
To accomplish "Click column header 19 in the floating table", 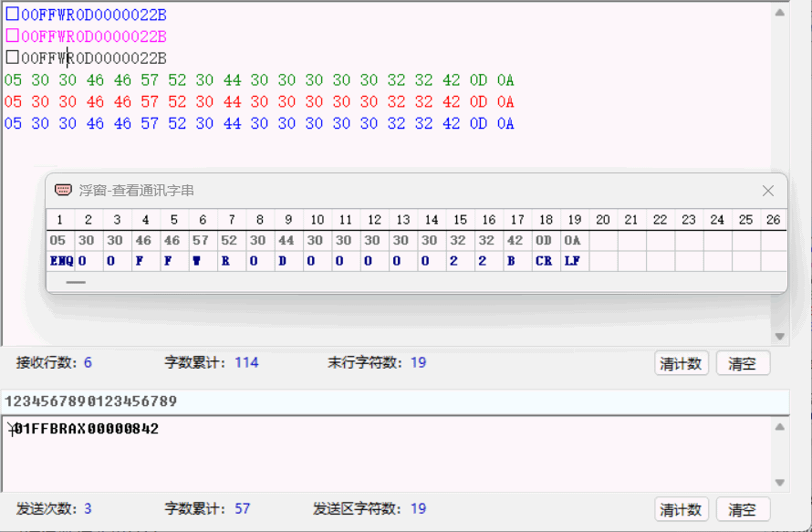I will pos(574,220).
